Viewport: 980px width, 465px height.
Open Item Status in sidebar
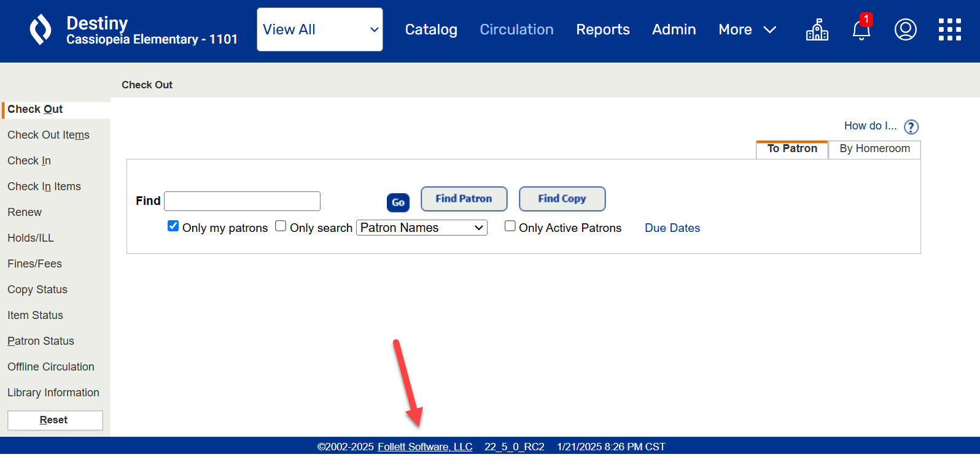click(35, 315)
